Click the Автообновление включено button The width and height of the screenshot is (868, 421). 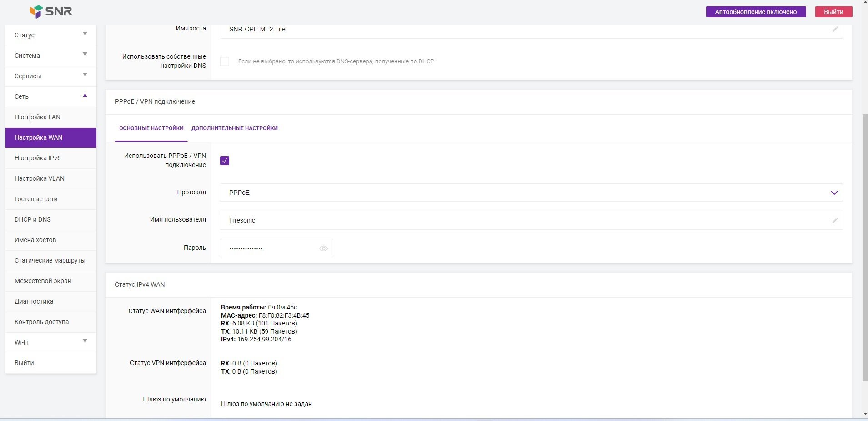click(756, 12)
